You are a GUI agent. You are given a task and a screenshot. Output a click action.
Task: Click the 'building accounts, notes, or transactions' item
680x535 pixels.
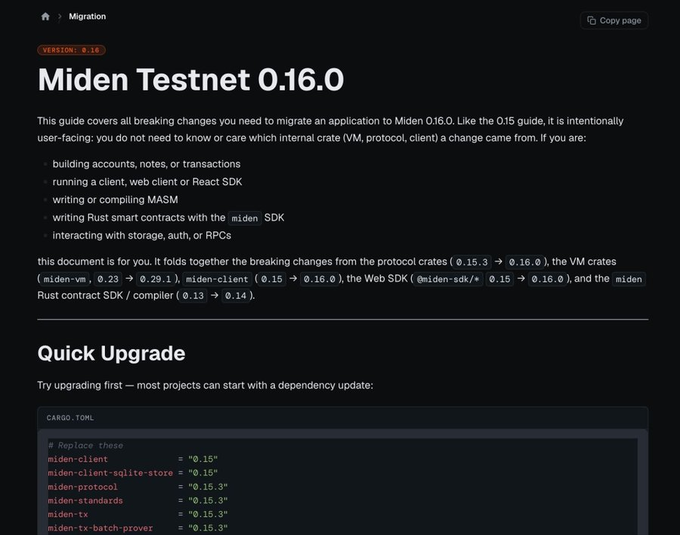pyautogui.click(x=146, y=164)
